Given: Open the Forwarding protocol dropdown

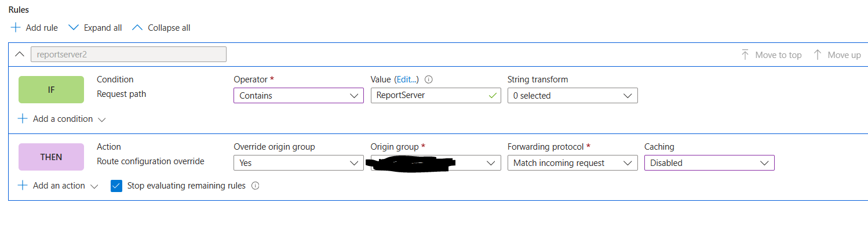Looking at the screenshot, I should click(x=572, y=163).
